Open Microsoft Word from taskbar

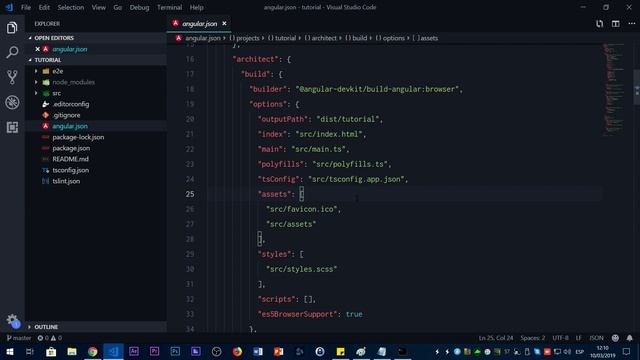[258, 351]
